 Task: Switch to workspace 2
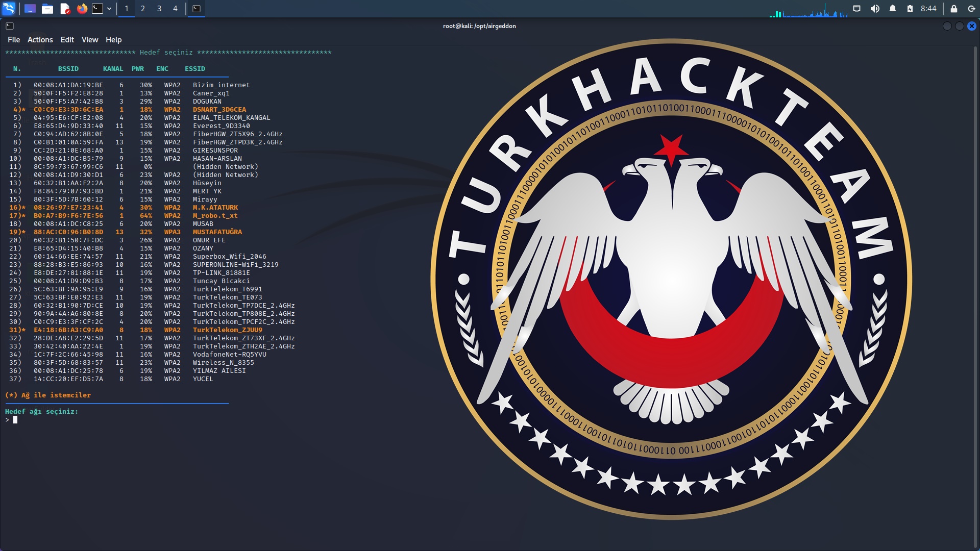(x=143, y=9)
